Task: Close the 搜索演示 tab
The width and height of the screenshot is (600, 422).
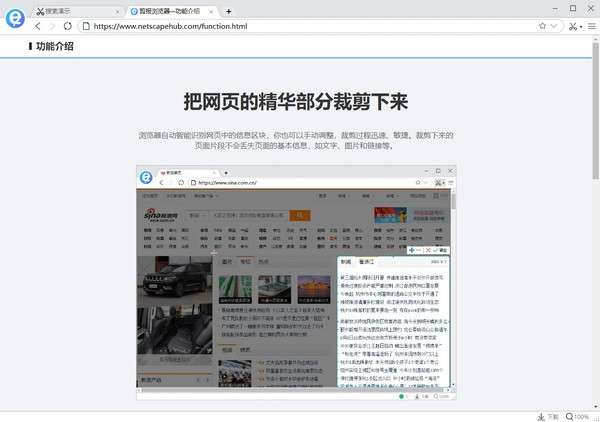Action: [116, 10]
